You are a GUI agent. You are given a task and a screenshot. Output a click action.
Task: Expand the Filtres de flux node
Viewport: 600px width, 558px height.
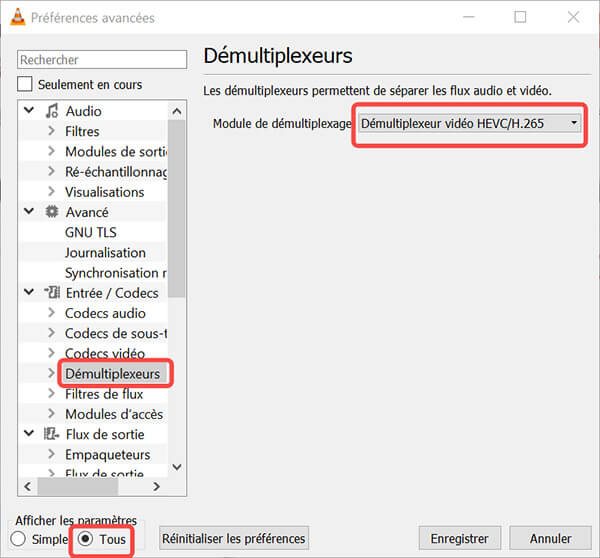tap(51, 394)
